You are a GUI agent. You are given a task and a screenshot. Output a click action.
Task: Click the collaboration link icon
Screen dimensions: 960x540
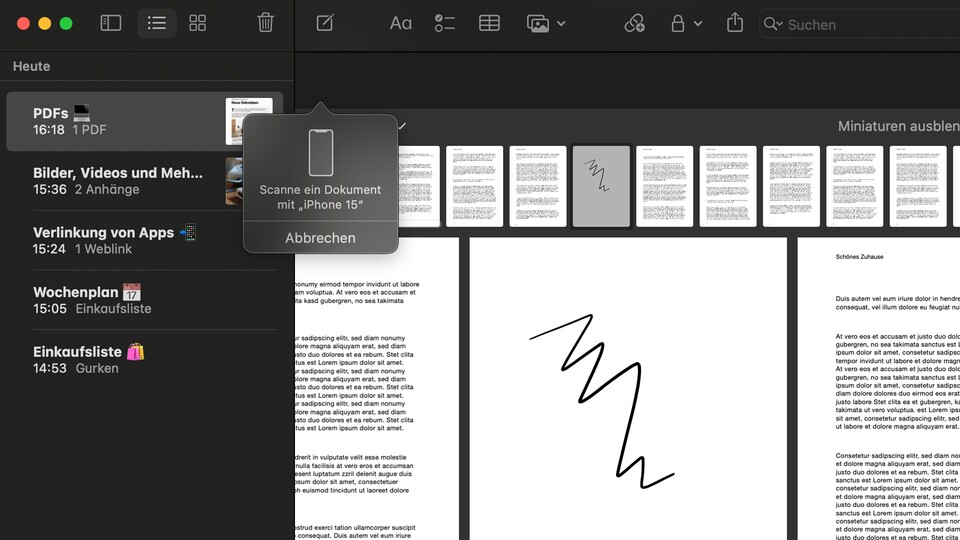(x=634, y=23)
